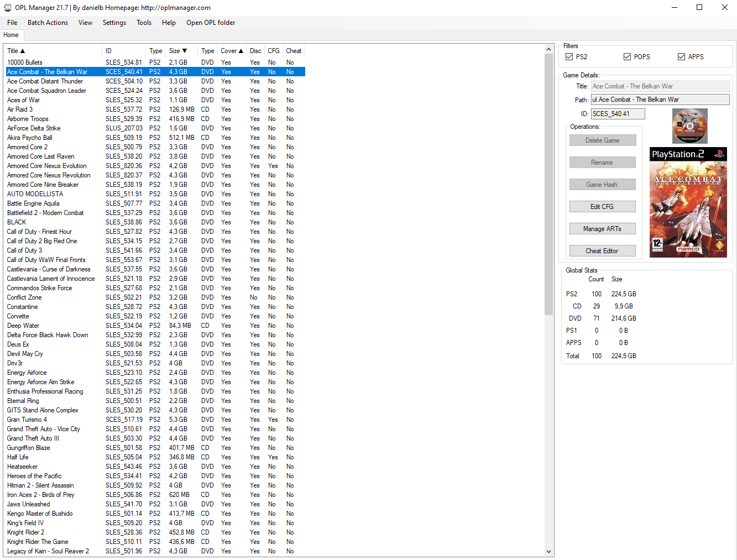This screenshot has height=560, width=737.
Task: Click the Ace Combat disc art thumbnail
Action: [x=689, y=126]
